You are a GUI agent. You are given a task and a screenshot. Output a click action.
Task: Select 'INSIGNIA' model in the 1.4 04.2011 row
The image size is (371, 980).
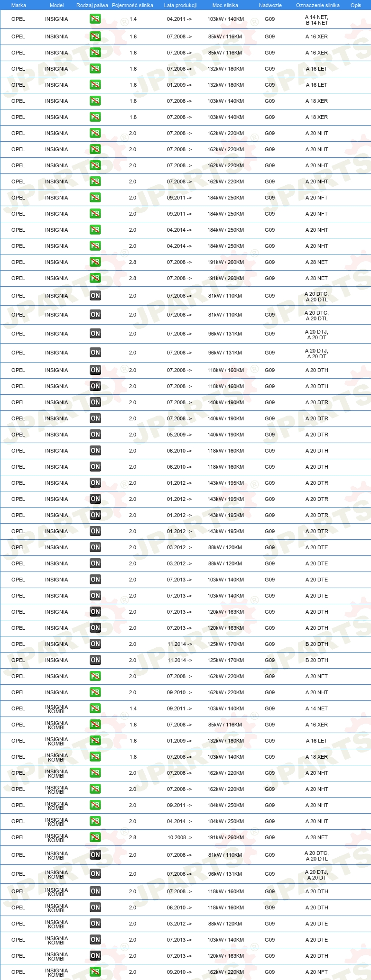tap(56, 19)
